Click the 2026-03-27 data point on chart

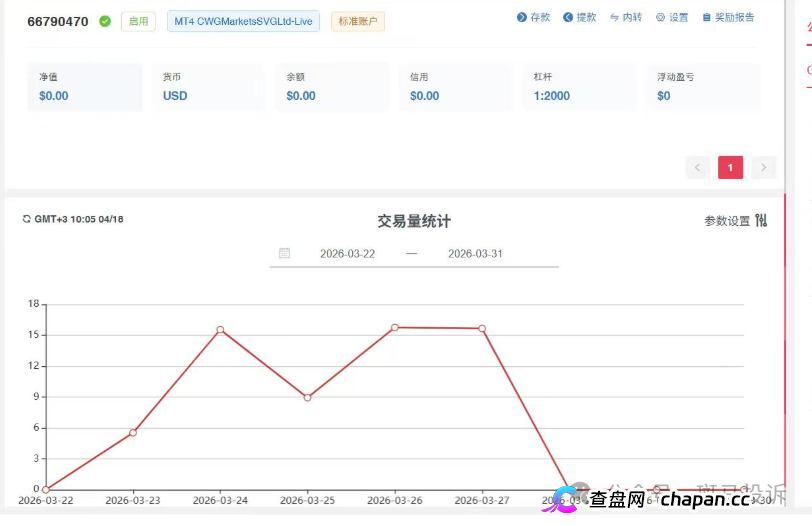pyautogui.click(x=482, y=328)
